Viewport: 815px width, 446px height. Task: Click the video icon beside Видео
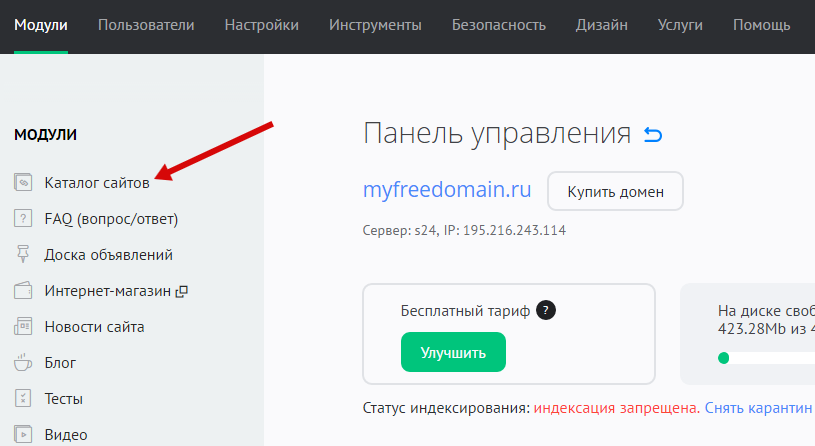click(23, 435)
